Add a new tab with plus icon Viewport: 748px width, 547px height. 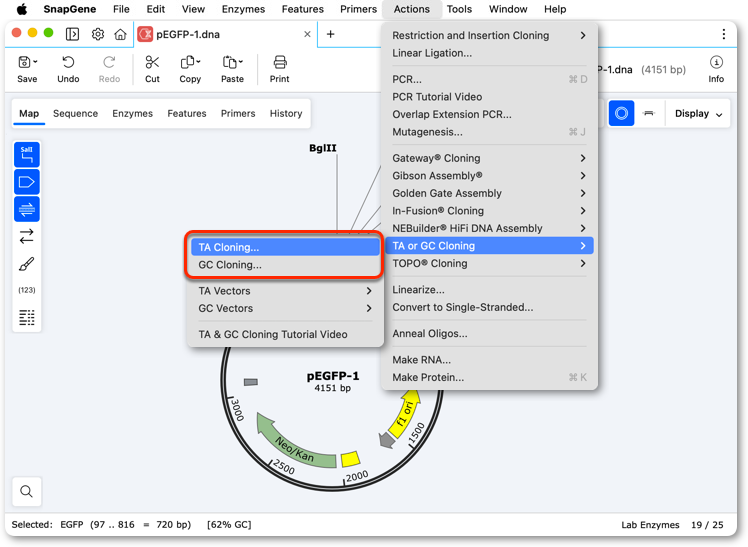point(330,34)
